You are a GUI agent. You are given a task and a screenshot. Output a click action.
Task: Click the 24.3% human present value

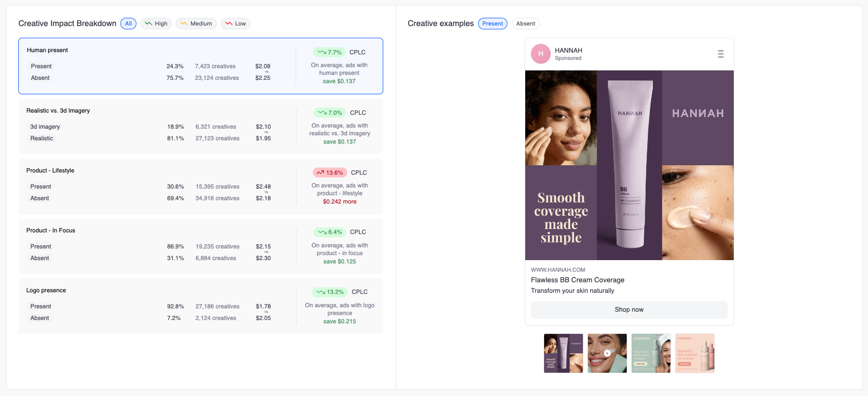coord(175,66)
